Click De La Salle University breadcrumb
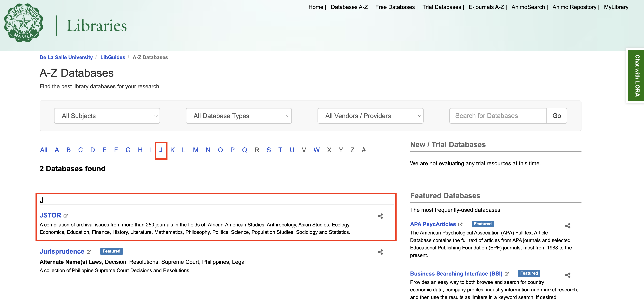The width and height of the screenshot is (644, 303). [x=66, y=57]
